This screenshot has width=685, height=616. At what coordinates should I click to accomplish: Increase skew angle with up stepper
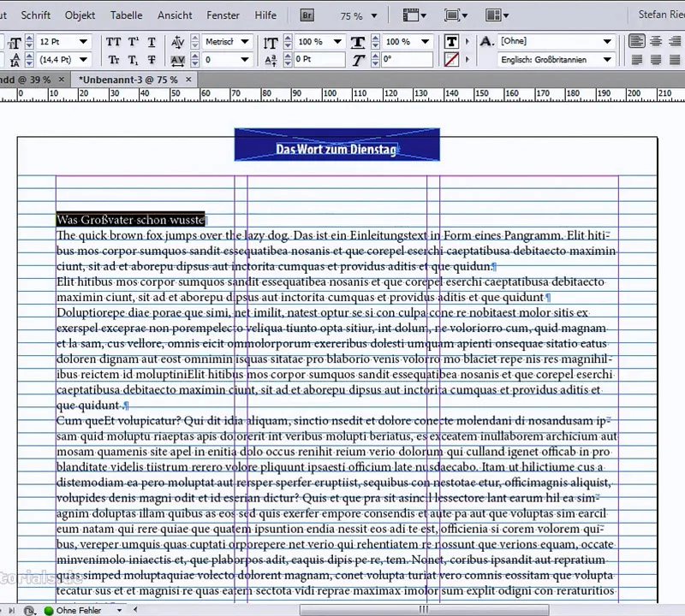click(375, 56)
